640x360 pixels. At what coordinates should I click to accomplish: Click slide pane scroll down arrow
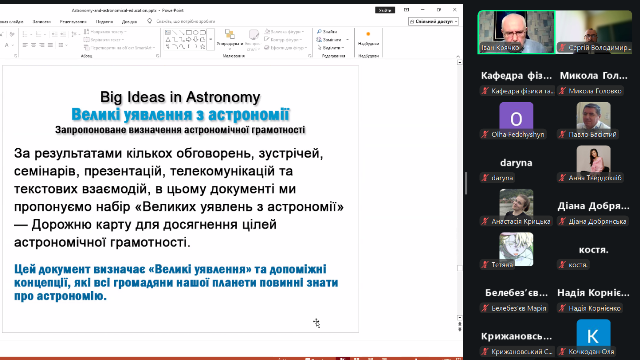(x=460, y=317)
